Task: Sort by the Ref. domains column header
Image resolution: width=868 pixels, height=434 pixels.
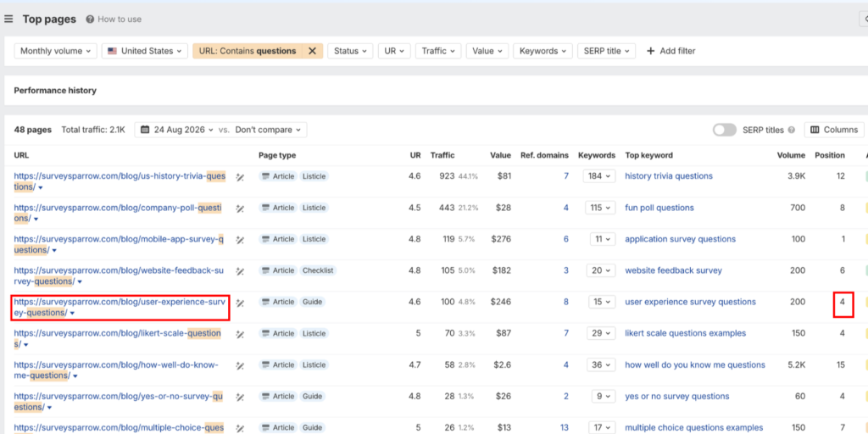Action: click(x=544, y=156)
